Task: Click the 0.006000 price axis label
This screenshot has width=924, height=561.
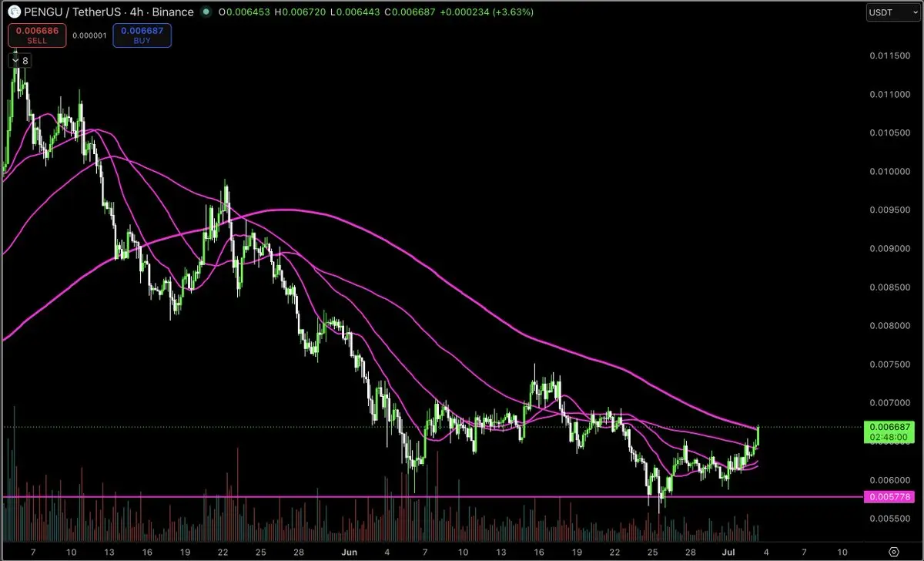Action: (x=889, y=479)
